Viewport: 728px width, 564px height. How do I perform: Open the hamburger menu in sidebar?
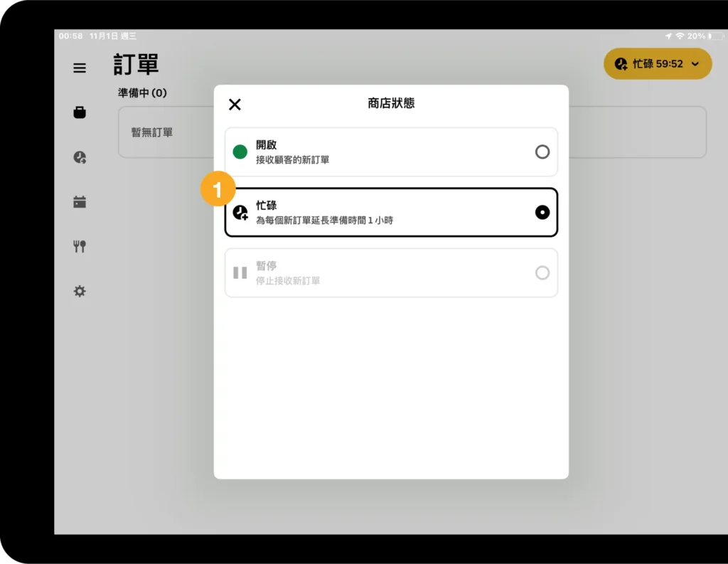[x=80, y=68]
